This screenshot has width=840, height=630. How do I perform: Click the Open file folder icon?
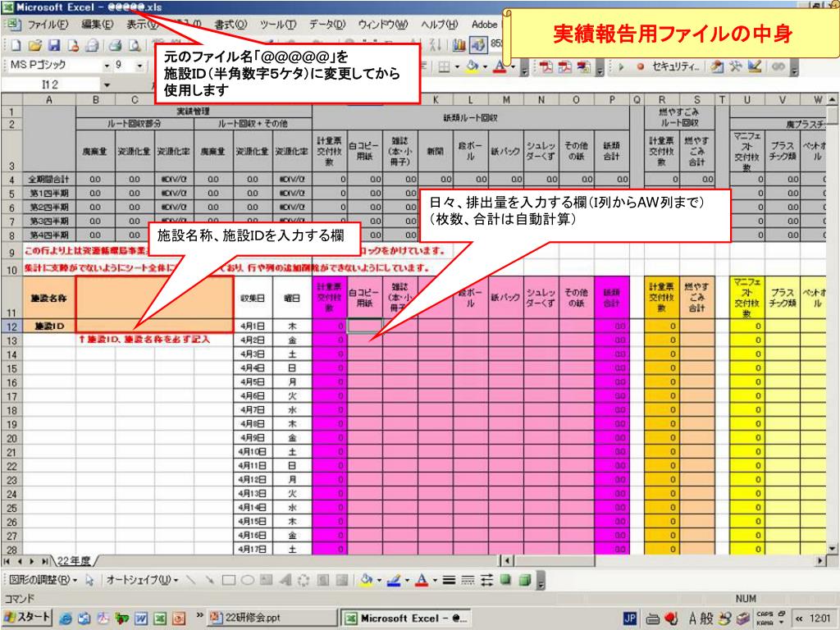click(x=34, y=46)
